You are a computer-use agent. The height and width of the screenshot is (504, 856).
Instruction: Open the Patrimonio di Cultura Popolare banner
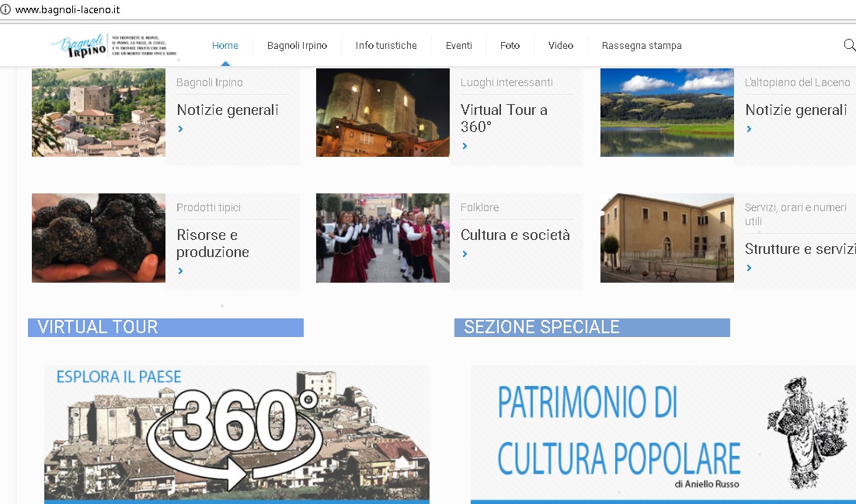point(663,433)
